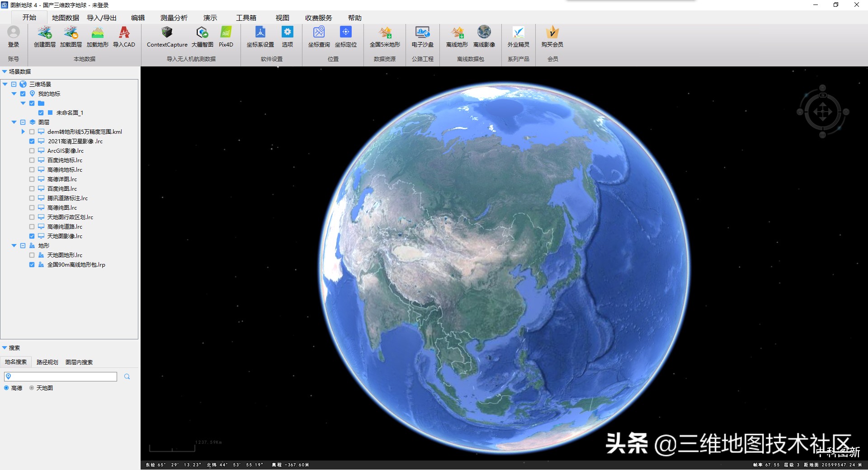This screenshot has height=470, width=868.
Task: Expand the dem转地形线5万精度范围.kml node
Action: [23, 132]
